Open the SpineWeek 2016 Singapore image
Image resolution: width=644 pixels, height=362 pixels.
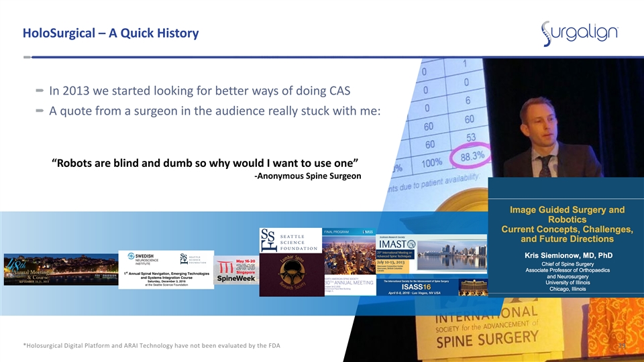point(236,269)
